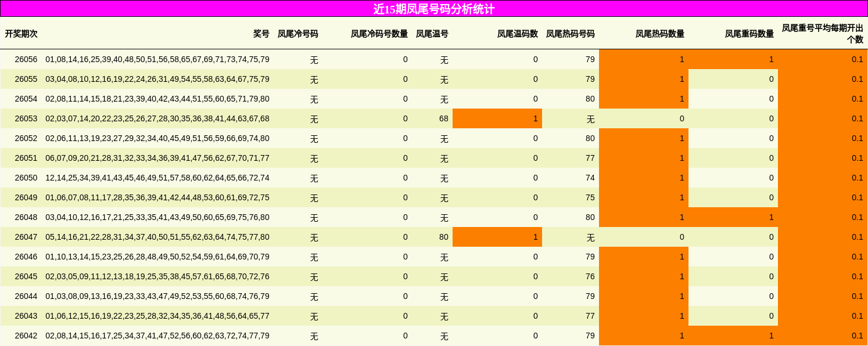Click the 近15期凤尾号码分析统计 title bar

434,8
